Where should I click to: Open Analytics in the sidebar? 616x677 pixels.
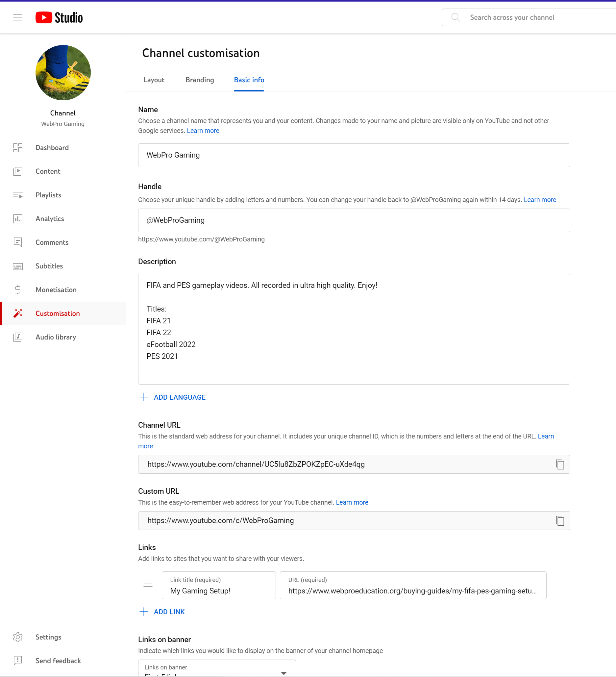[x=63, y=219]
